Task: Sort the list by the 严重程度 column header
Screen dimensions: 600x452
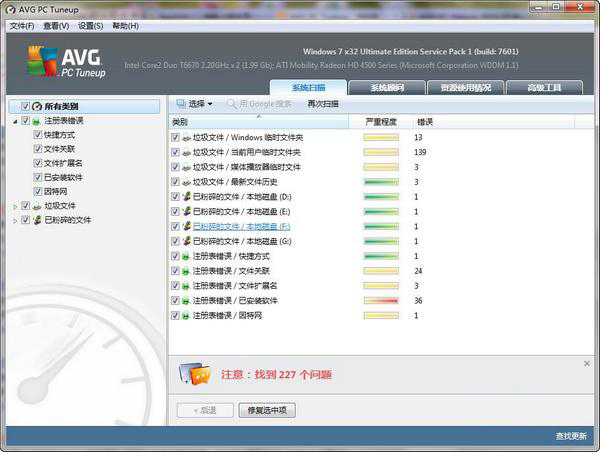Action: [x=380, y=122]
